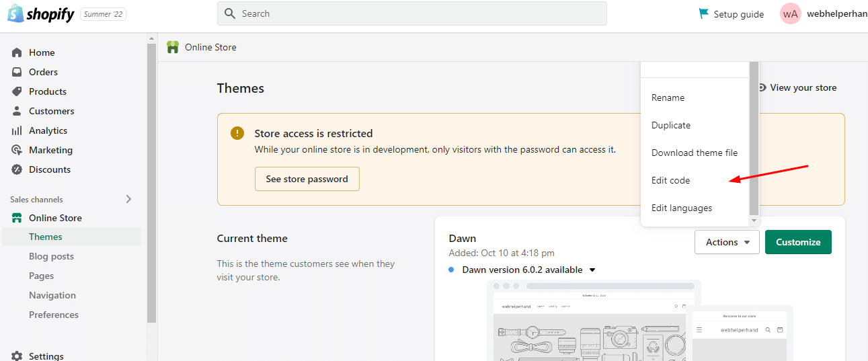This screenshot has height=361, width=868.
Task: Go to Discounts section
Action: click(50, 169)
